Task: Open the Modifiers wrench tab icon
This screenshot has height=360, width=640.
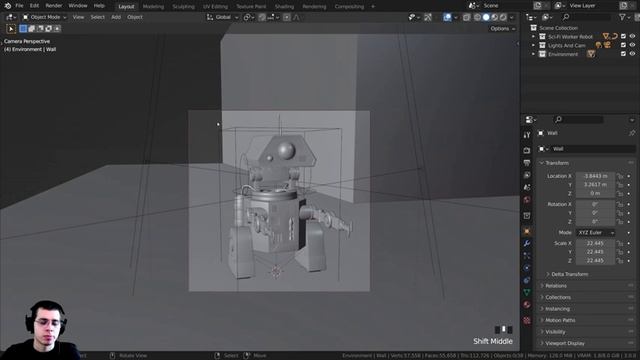Action: pyautogui.click(x=527, y=244)
